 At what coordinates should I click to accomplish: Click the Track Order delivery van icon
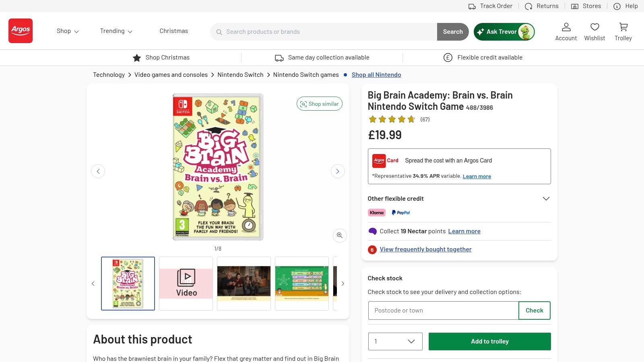(472, 6)
